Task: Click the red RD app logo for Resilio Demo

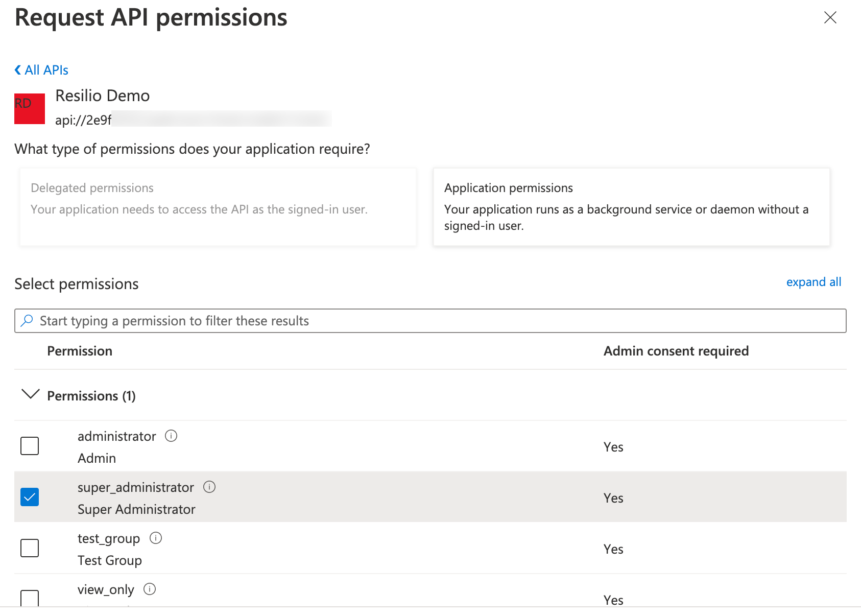Action: point(29,108)
